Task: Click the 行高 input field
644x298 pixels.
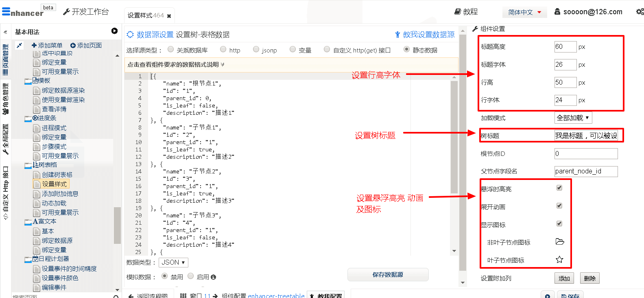Action: (565, 83)
